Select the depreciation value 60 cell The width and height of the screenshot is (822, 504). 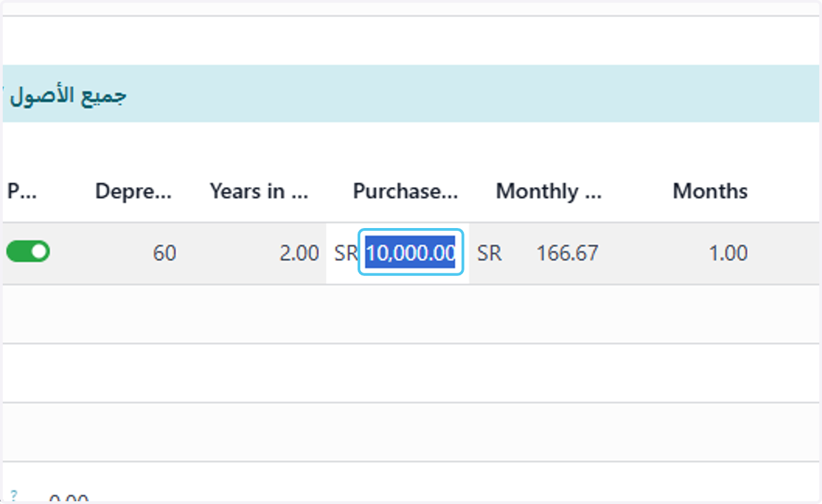coord(164,253)
